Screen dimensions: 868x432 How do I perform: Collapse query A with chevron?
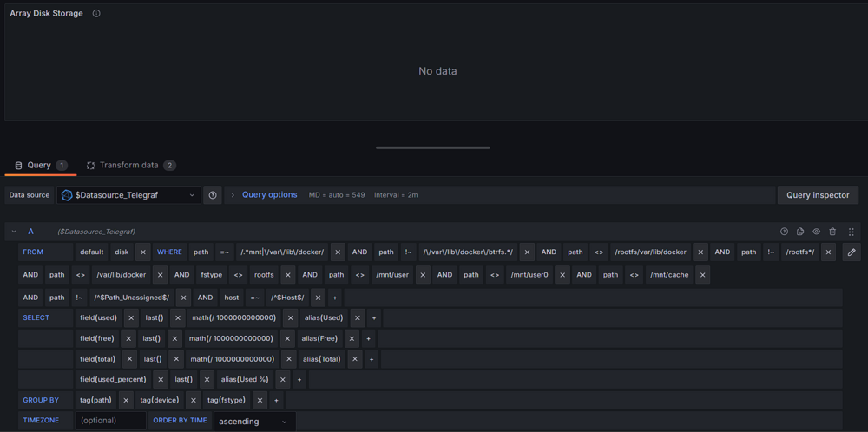point(15,232)
